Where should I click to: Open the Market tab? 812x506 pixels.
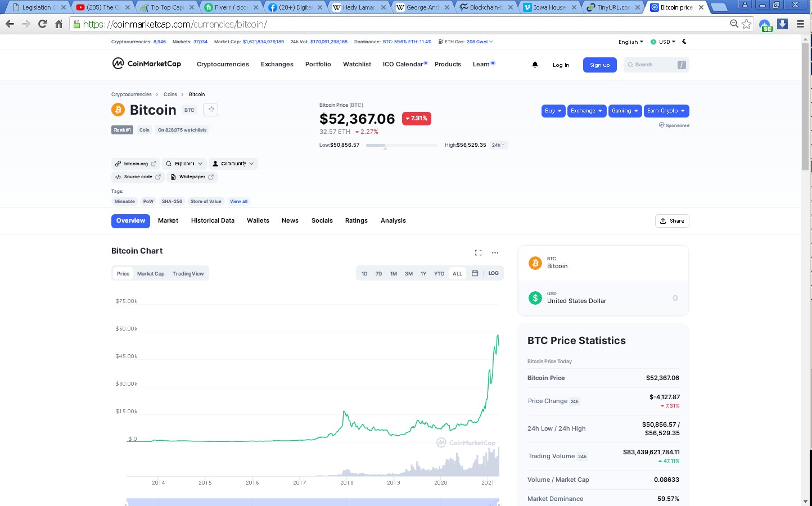coord(168,221)
